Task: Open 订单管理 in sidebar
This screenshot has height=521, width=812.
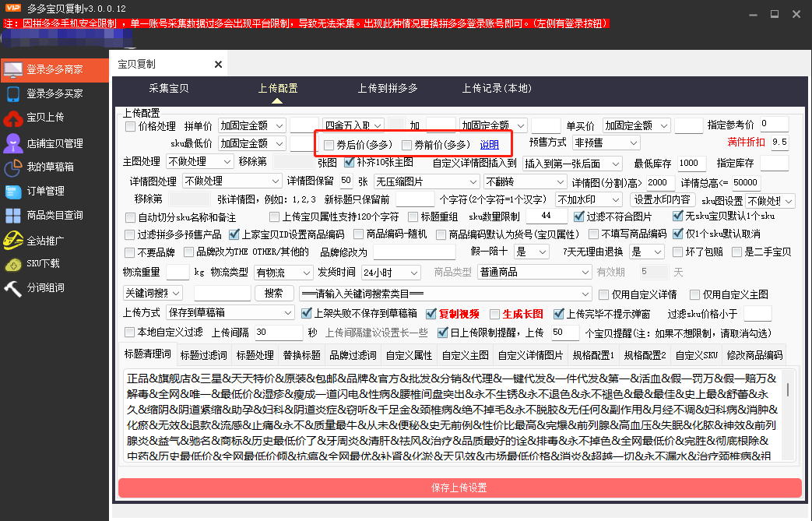Action: point(46,191)
